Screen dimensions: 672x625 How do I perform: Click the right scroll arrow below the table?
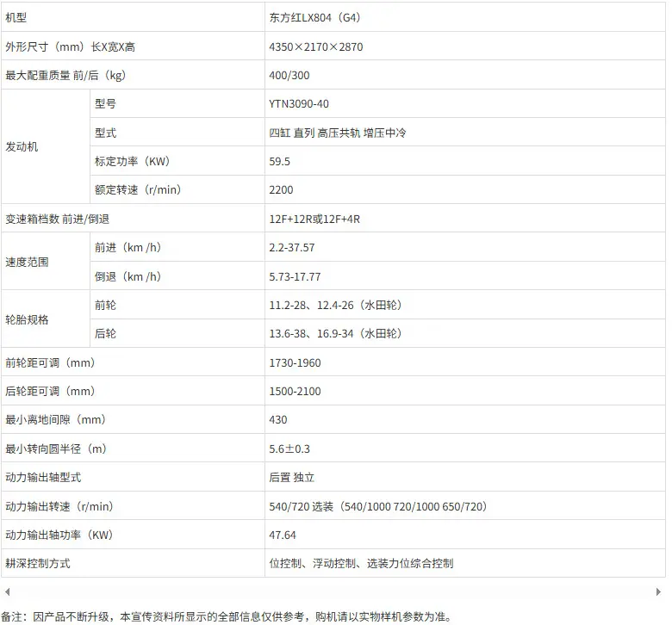(659, 592)
